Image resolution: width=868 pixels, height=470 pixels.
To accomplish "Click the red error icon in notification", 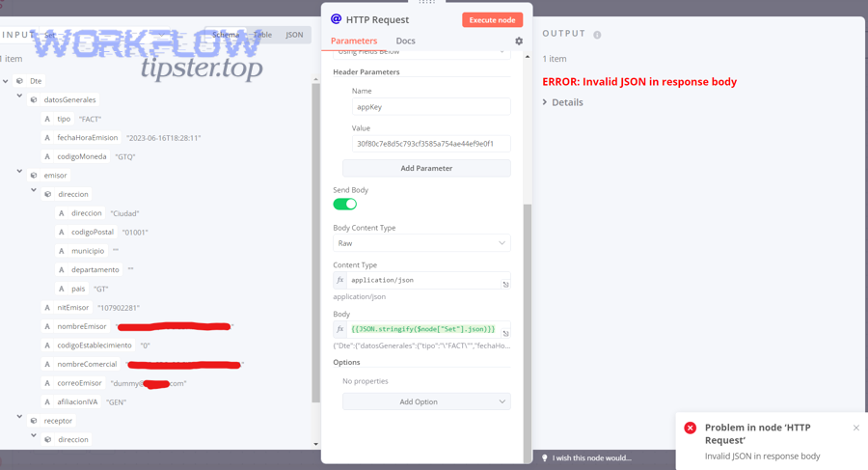I will [691, 428].
